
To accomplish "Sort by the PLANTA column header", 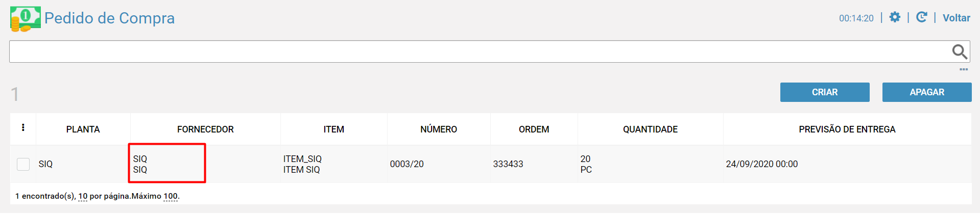I will click(83, 129).
